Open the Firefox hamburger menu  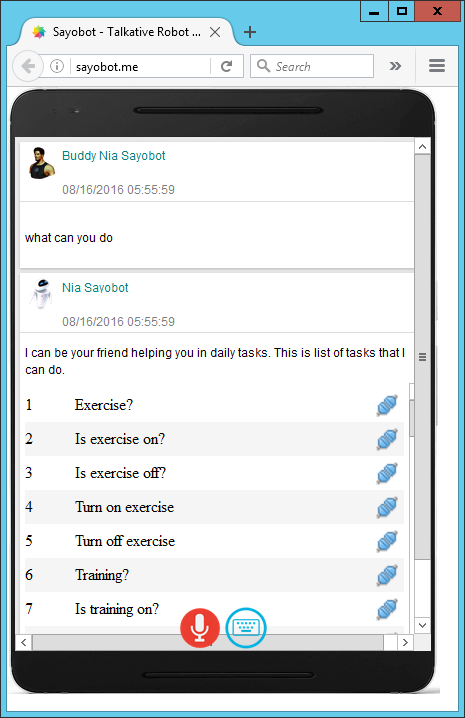[437, 66]
